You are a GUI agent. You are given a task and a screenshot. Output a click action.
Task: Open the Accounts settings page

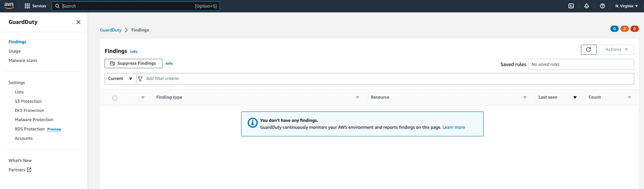pos(24,138)
